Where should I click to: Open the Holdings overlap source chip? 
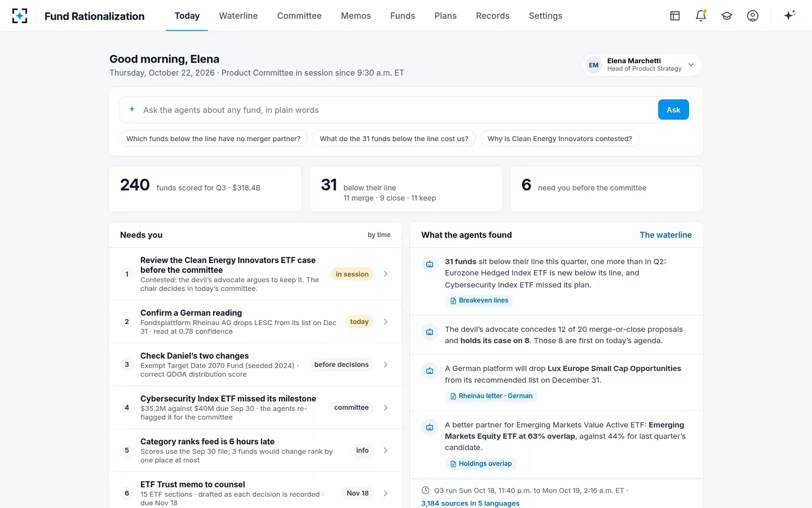[x=480, y=464]
